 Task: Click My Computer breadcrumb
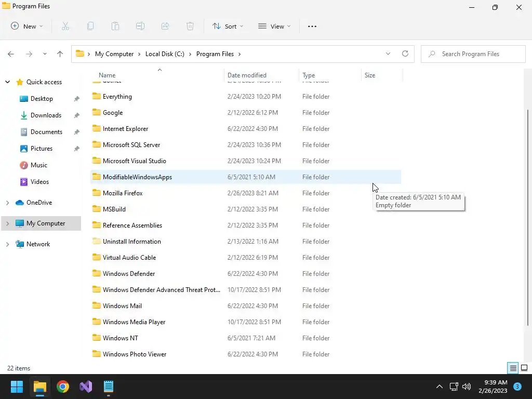point(114,54)
